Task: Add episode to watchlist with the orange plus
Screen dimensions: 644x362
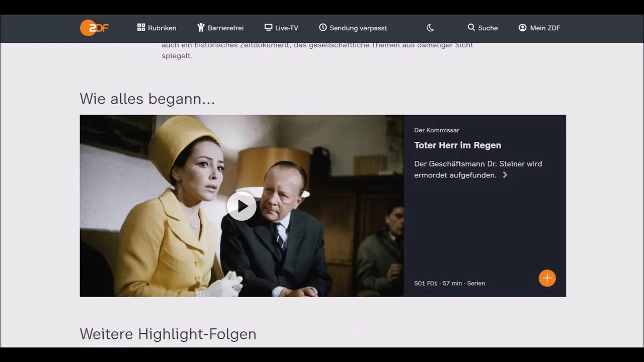Action: click(x=547, y=278)
